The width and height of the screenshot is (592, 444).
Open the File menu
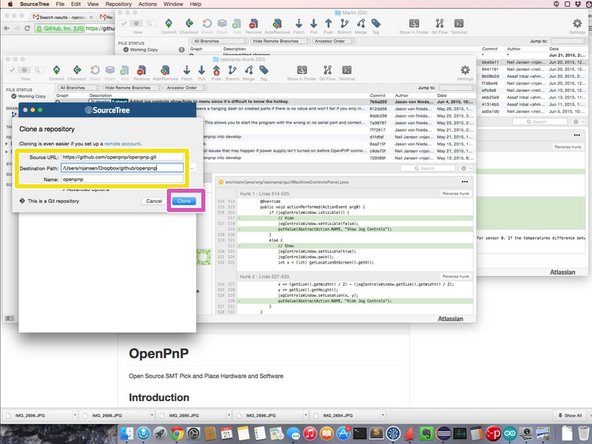coord(60,4)
